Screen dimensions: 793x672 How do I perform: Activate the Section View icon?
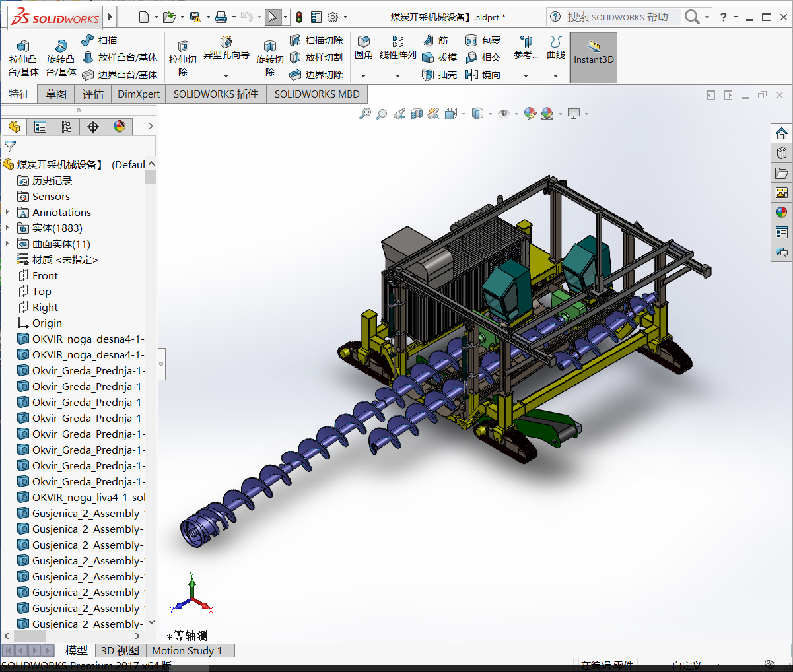click(x=416, y=113)
